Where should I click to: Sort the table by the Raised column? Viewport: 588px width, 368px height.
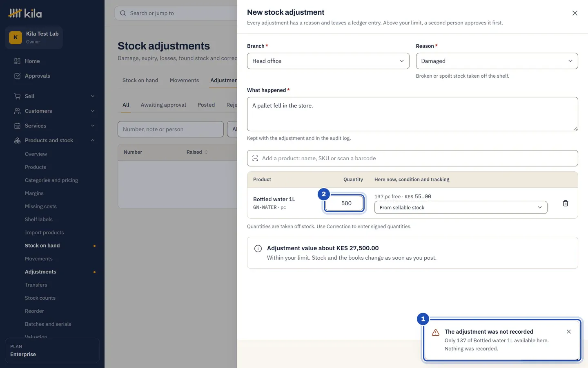tap(197, 152)
